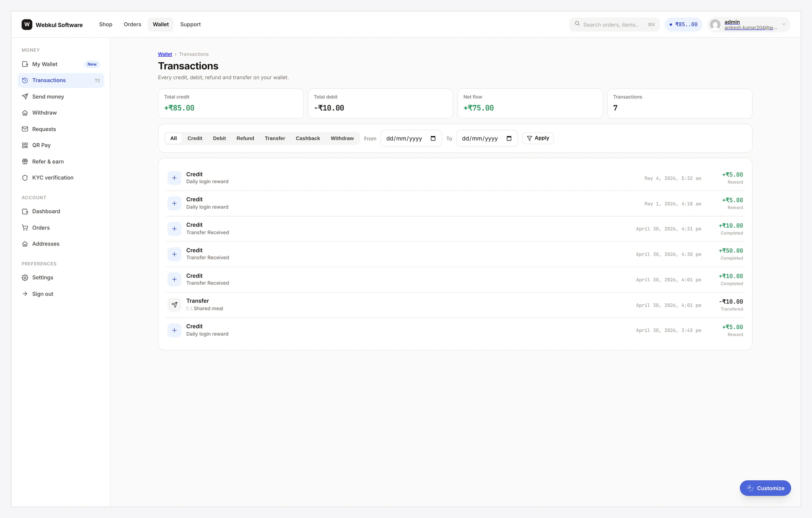Select the Withdraw filter tab
This screenshot has height=518, width=812.
click(342, 138)
